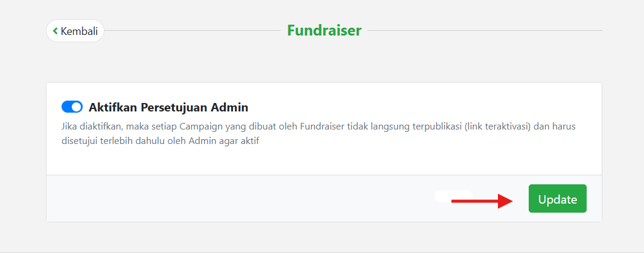
Task: Click the divider line right of Fundraiser
Action: [x=484, y=30]
